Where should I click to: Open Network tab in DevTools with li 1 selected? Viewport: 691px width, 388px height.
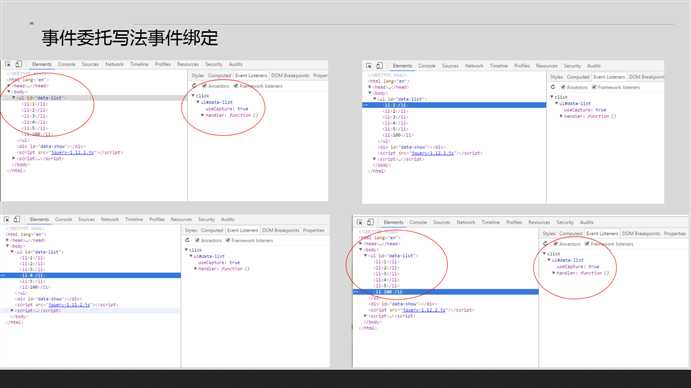tap(474, 66)
